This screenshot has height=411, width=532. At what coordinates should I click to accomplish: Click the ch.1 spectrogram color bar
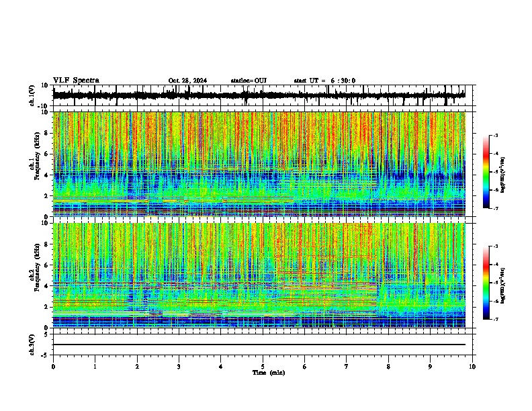coord(486,172)
